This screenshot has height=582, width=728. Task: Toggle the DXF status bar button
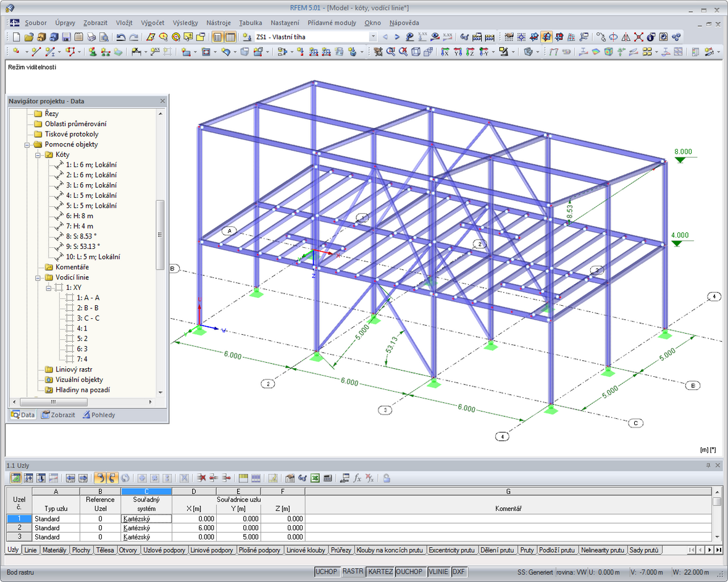pyautogui.click(x=458, y=571)
